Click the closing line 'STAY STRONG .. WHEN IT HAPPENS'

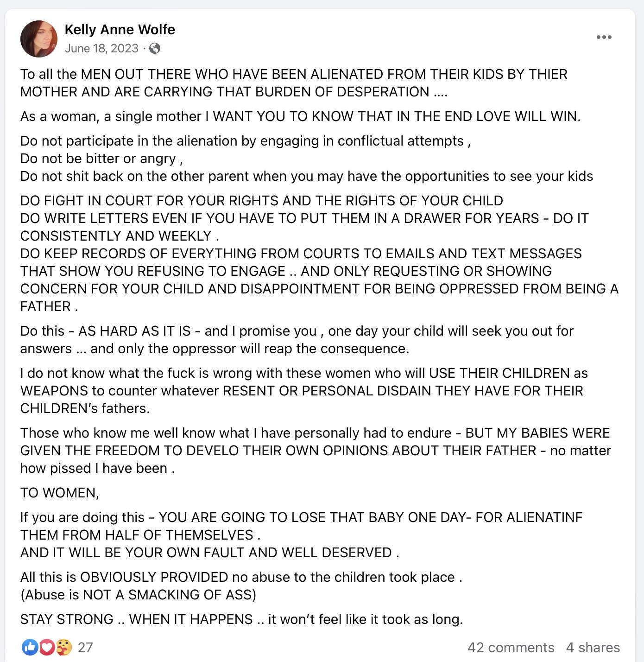(241, 619)
